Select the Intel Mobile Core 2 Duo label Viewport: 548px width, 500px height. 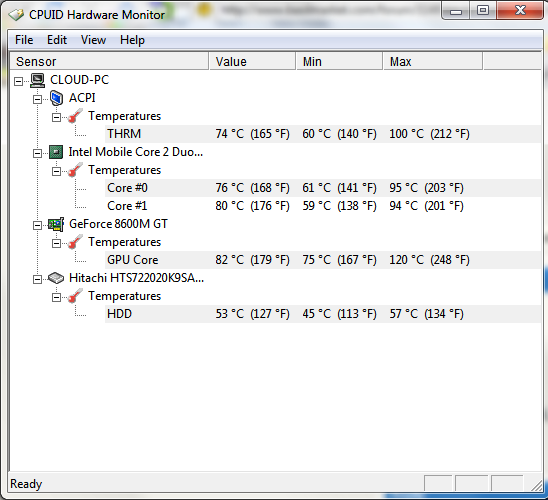point(136,152)
